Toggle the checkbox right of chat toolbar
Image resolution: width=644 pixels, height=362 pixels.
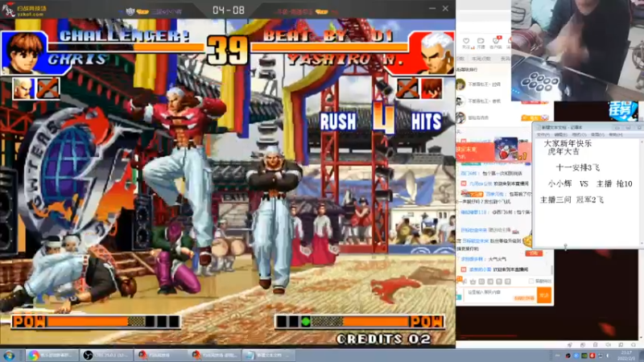(531, 281)
